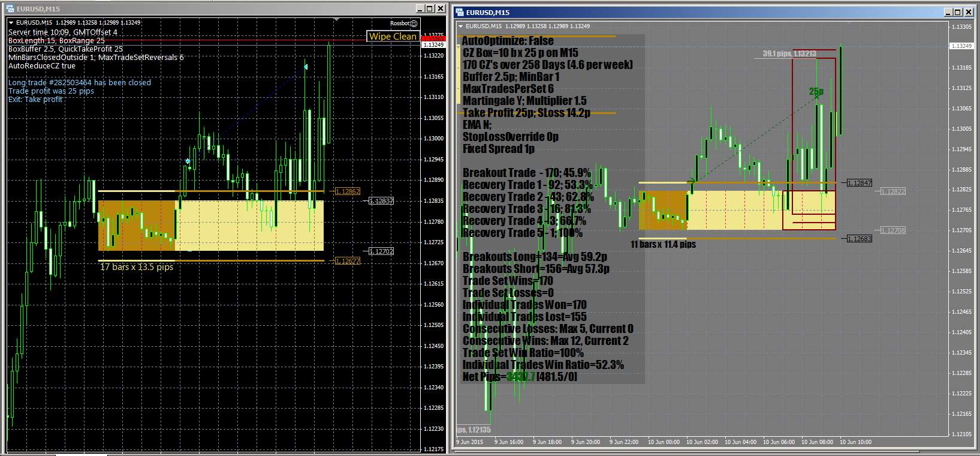
Task: Close the left EURUSD,M15 window
Action: point(441,8)
